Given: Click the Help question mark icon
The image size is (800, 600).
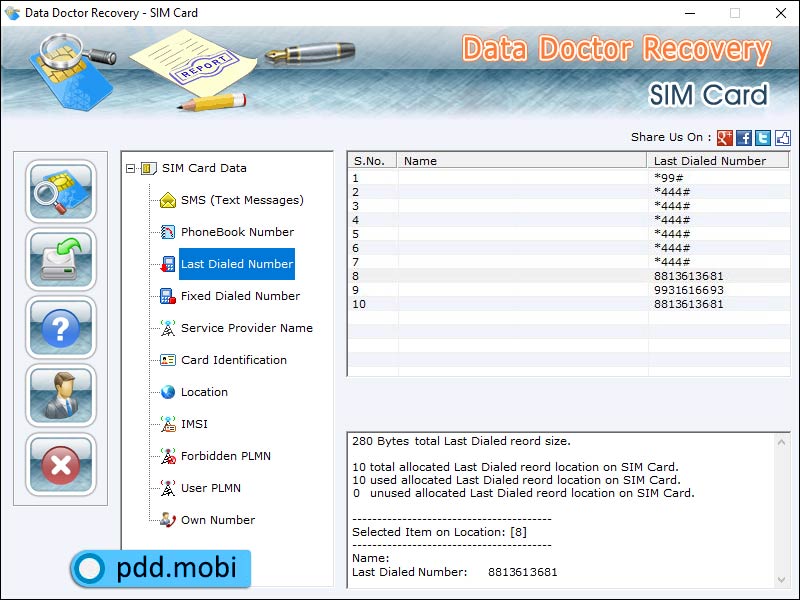Looking at the screenshot, I should click(x=60, y=328).
